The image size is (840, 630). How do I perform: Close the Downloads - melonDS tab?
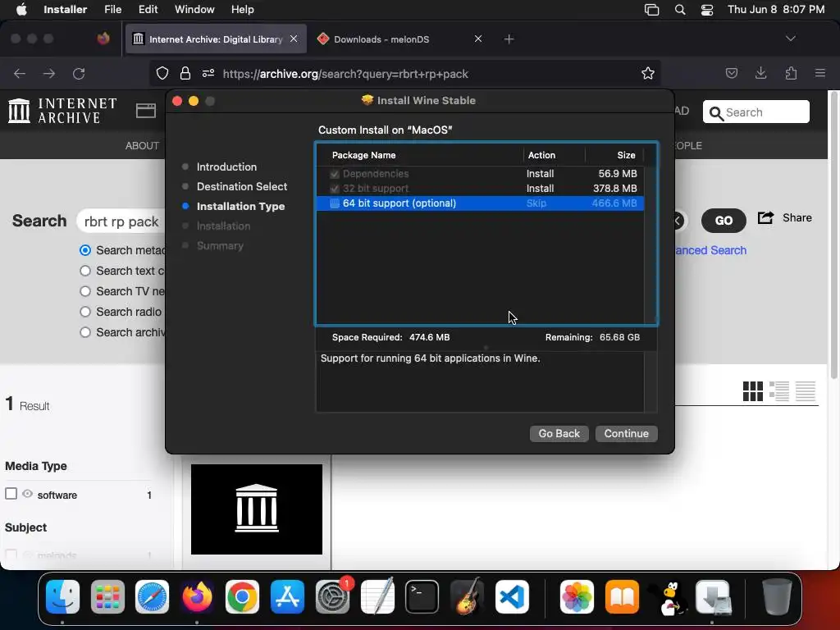(x=478, y=39)
